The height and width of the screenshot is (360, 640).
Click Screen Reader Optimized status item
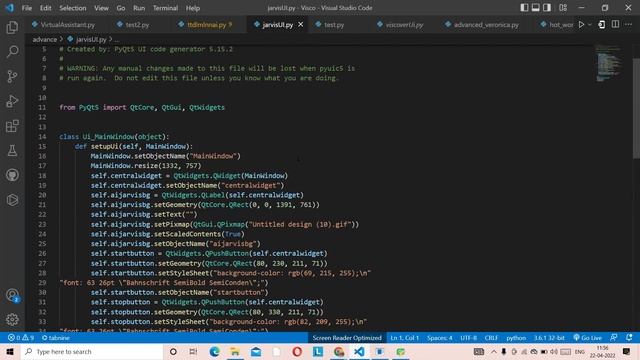(x=347, y=338)
